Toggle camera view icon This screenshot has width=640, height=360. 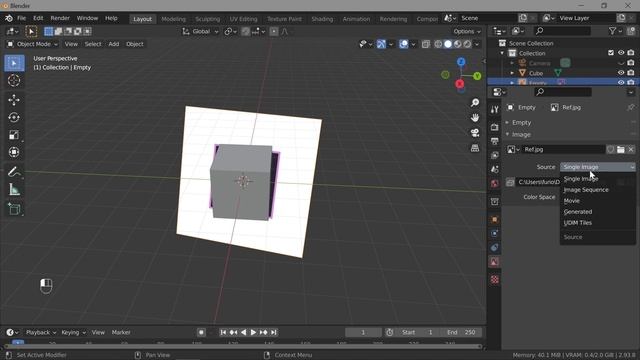pos(475,133)
